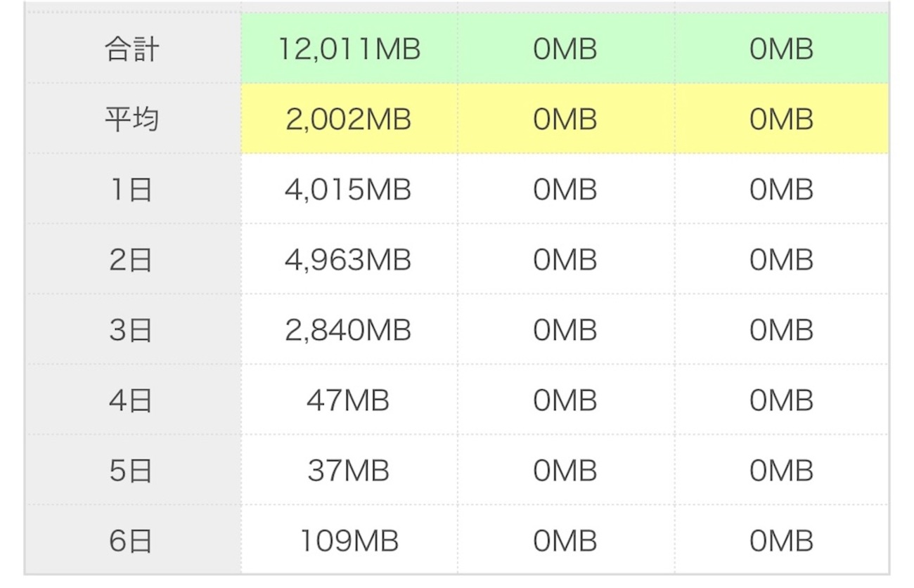Click the 1日 row header
914x588 pixels.
tap(132, 190)
